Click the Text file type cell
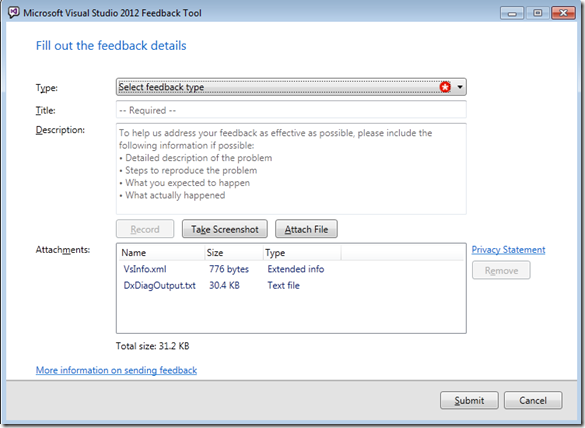Screen dimensions: 585x428 pos(283,285)
